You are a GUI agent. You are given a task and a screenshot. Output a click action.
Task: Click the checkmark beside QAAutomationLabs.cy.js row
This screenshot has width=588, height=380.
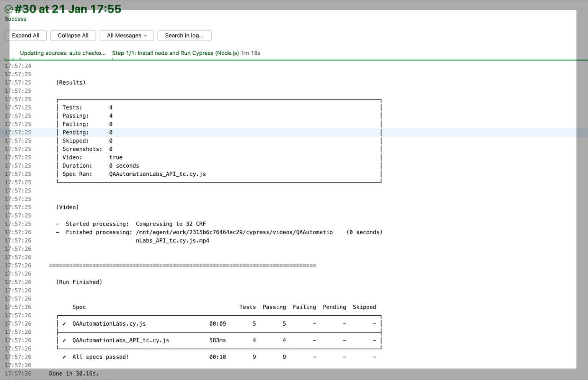coord(64,324)
